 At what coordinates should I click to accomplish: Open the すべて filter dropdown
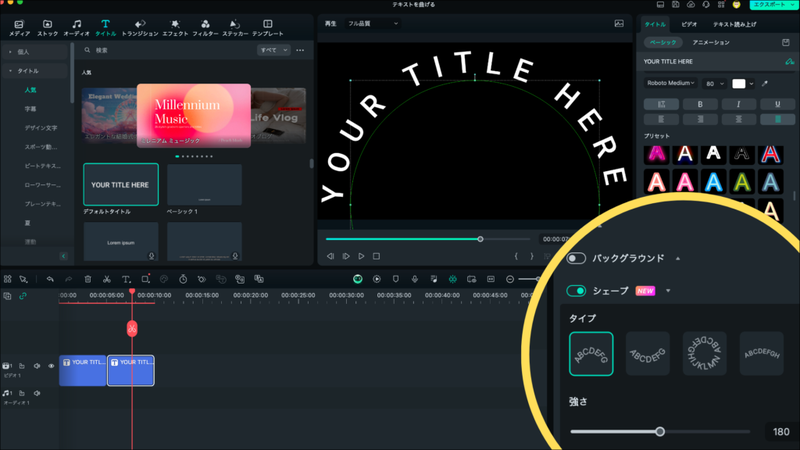click(x=273, y=50)
